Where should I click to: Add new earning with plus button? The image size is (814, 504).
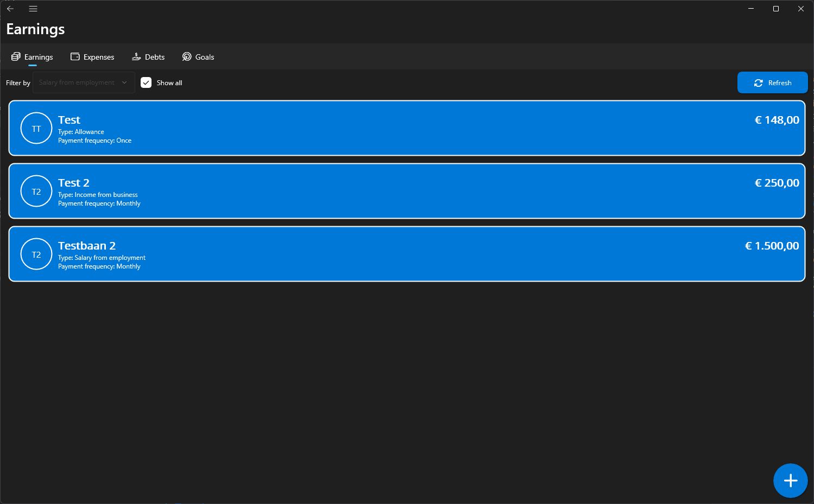coord(791,481)
